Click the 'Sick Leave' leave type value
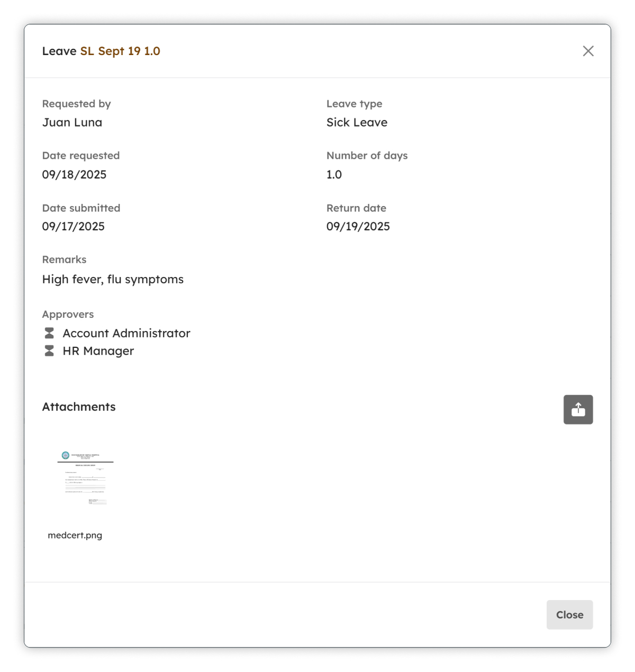This screenshot has height=672, width=635. (x=357, y=122)
